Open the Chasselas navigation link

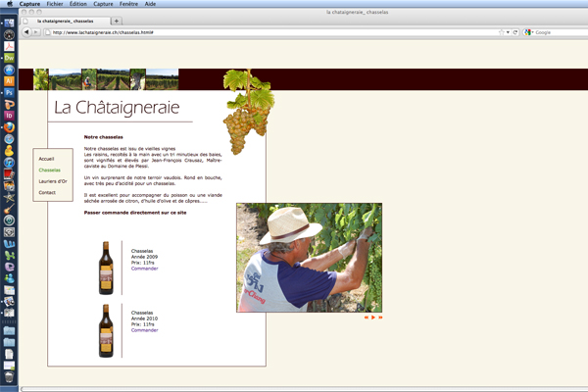pos(50,170)
